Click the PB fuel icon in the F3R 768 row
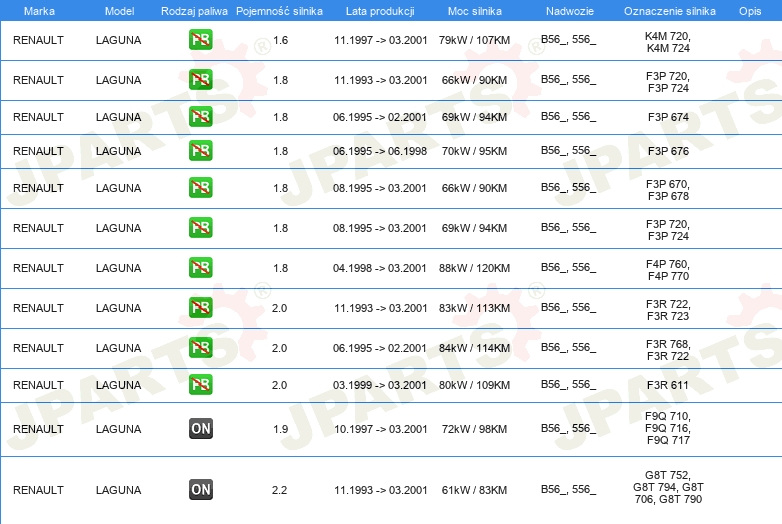Image resolution: width=782 pixels, height=524 pixels. tap(201, 348)
